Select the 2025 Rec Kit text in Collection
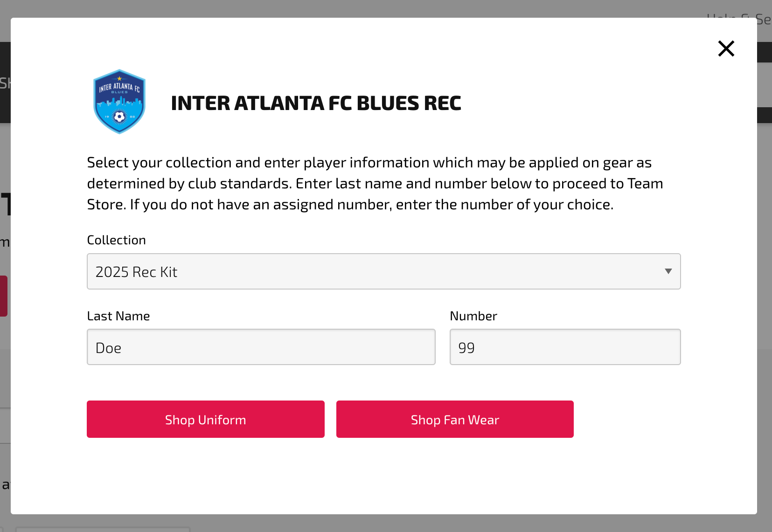 tap(136, 272)
